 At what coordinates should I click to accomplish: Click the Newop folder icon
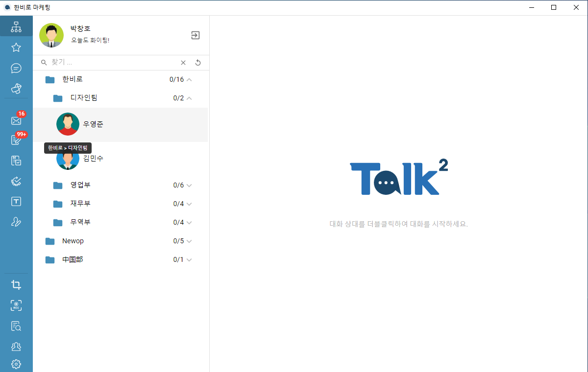point(50,241)
